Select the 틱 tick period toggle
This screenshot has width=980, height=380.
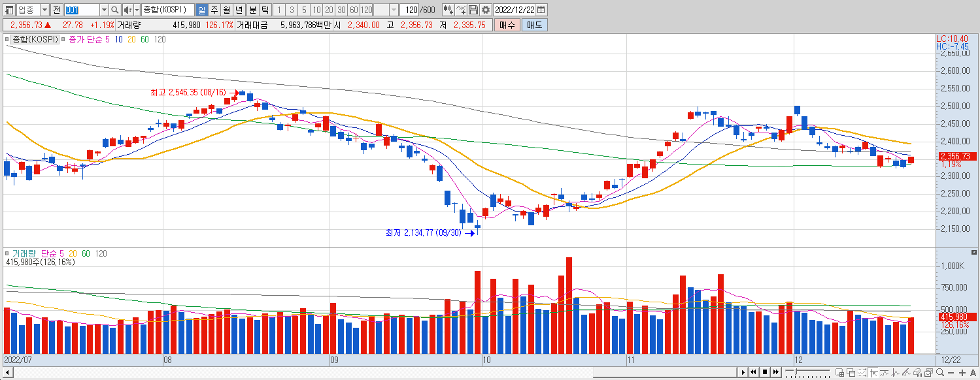265,10
